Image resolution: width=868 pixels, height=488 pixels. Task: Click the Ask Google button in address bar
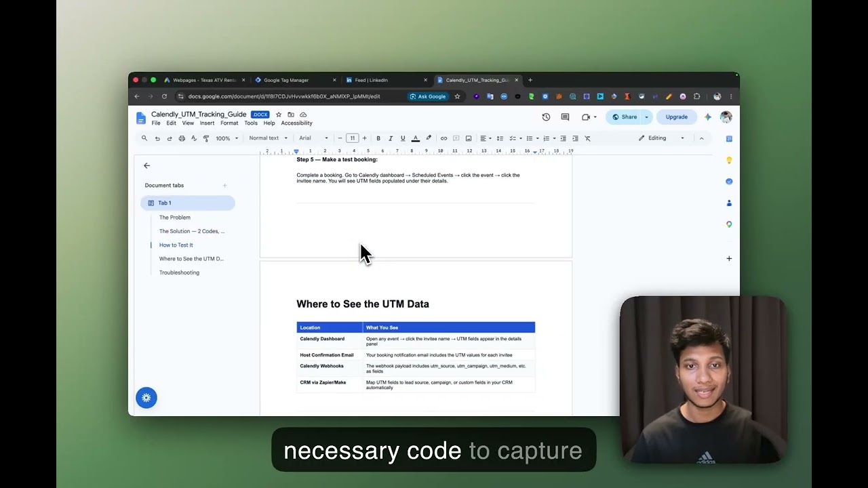tap(428, 96)
